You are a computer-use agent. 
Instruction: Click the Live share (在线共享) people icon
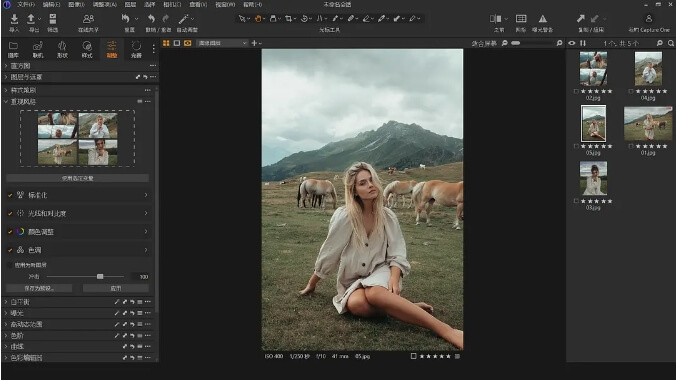tap(88, 19)
